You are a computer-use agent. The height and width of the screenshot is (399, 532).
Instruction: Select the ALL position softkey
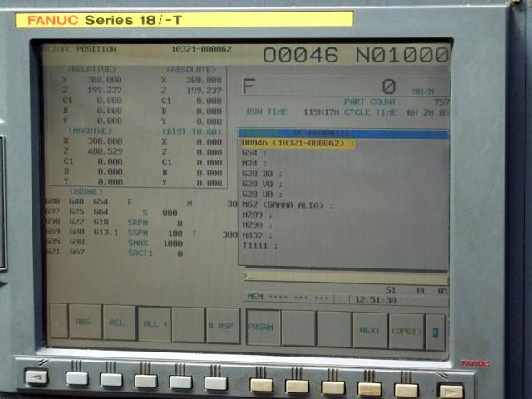[155, 323]
